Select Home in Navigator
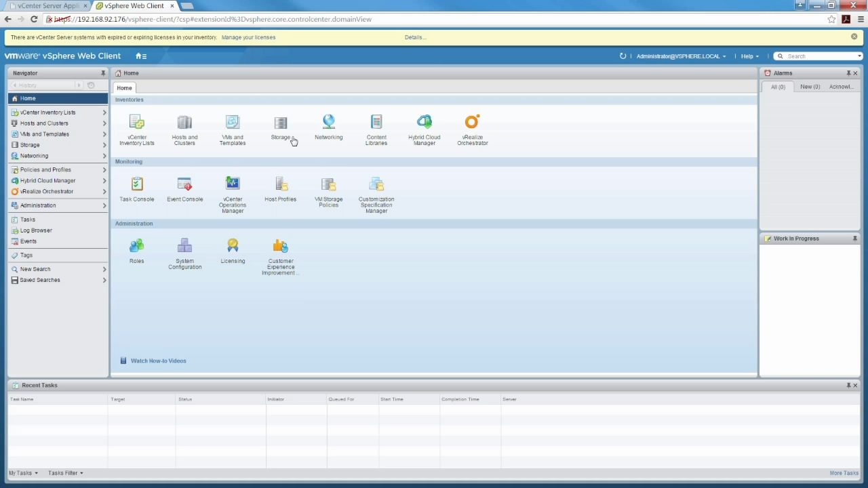Screen dimensions: 868x488 coord(58,99)
